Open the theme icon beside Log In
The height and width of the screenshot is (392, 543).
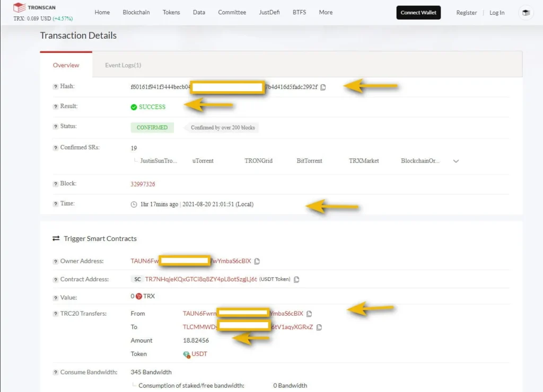[526, 13]
